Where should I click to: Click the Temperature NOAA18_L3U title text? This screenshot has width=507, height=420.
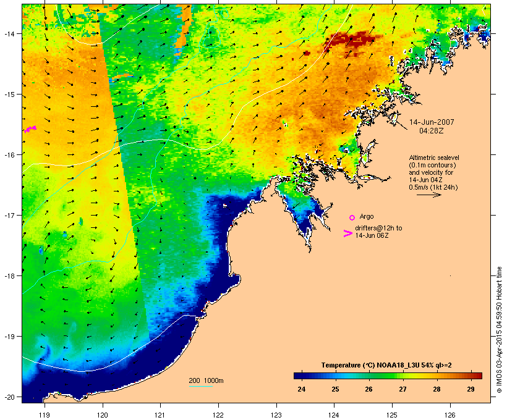[x=386, y=366]
